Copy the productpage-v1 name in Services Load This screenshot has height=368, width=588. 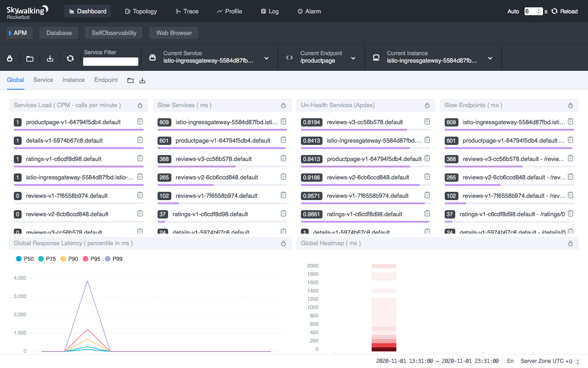coord(140,121)
